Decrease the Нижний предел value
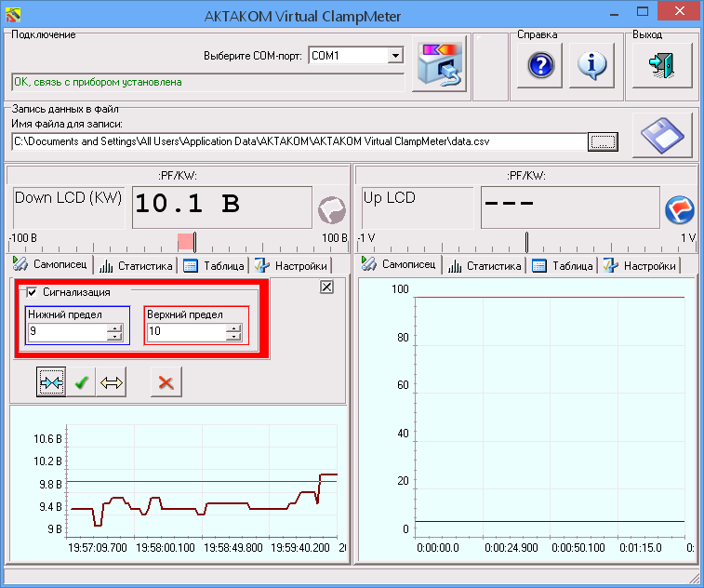704x588 pixels. [x=114, y=337]
